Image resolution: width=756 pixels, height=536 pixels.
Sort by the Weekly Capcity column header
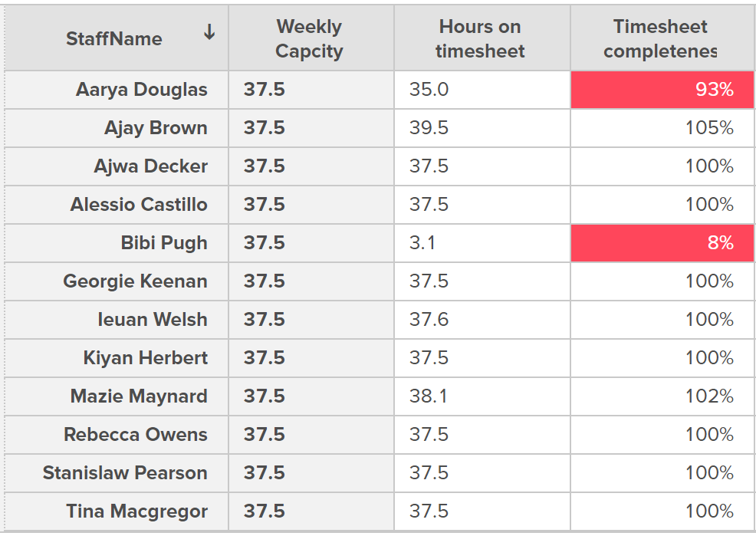click(311, 38)
